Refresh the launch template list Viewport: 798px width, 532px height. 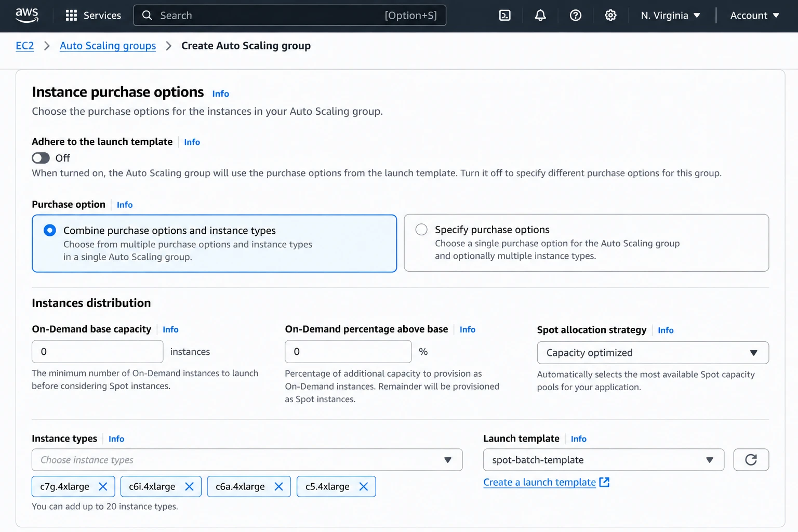(x=751, y=460)
